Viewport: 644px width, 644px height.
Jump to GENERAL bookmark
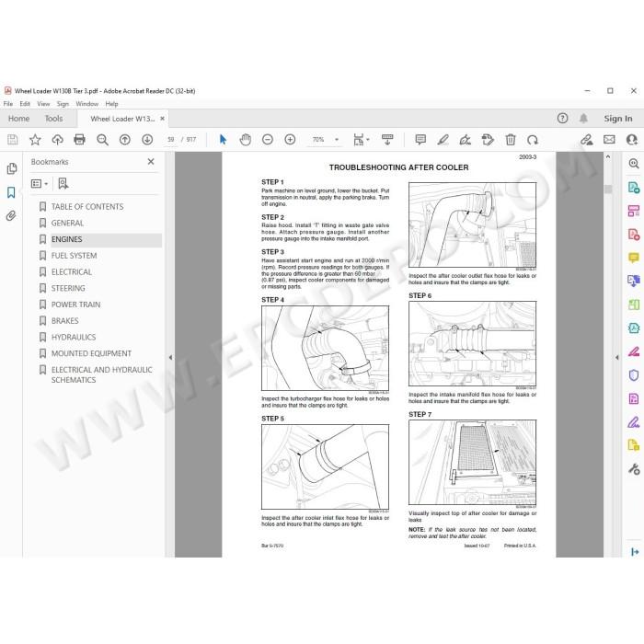(67, 223)
